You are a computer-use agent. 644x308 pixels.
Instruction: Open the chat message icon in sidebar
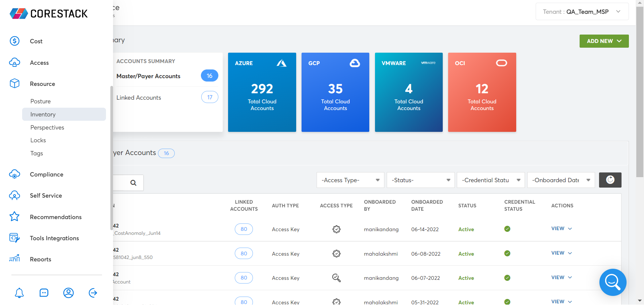pos(44,293)
